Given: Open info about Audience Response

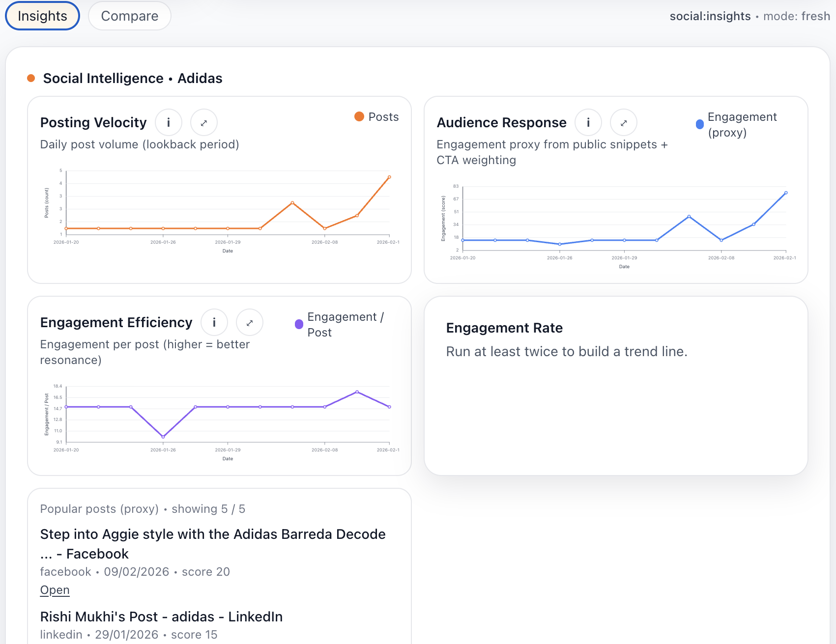Looking at the screenshot, I should (588, 122).
